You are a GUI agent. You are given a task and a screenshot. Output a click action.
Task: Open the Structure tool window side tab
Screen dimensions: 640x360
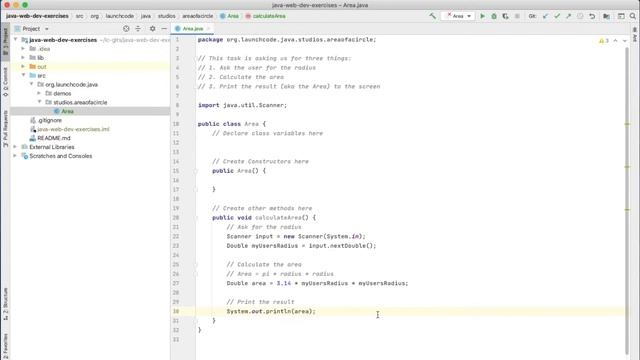pyautogui.click(x=5, y=304)
